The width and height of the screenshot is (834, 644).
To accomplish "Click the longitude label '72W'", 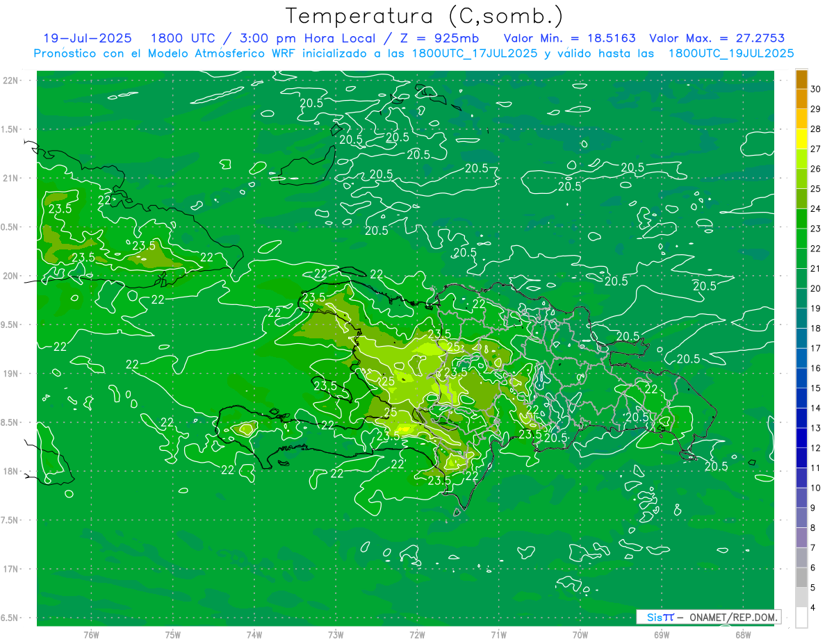I will [x=417, y=634].
